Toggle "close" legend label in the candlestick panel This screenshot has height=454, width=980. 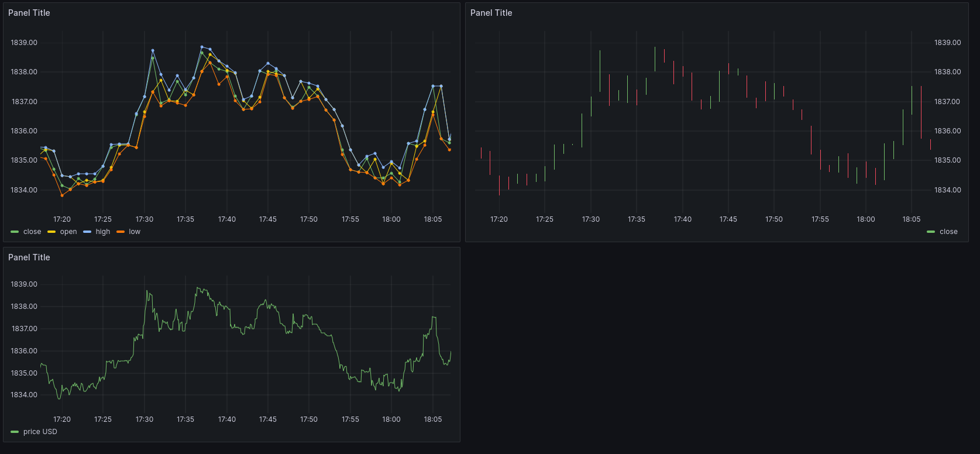pyautogui.click(x=948, y=232)
